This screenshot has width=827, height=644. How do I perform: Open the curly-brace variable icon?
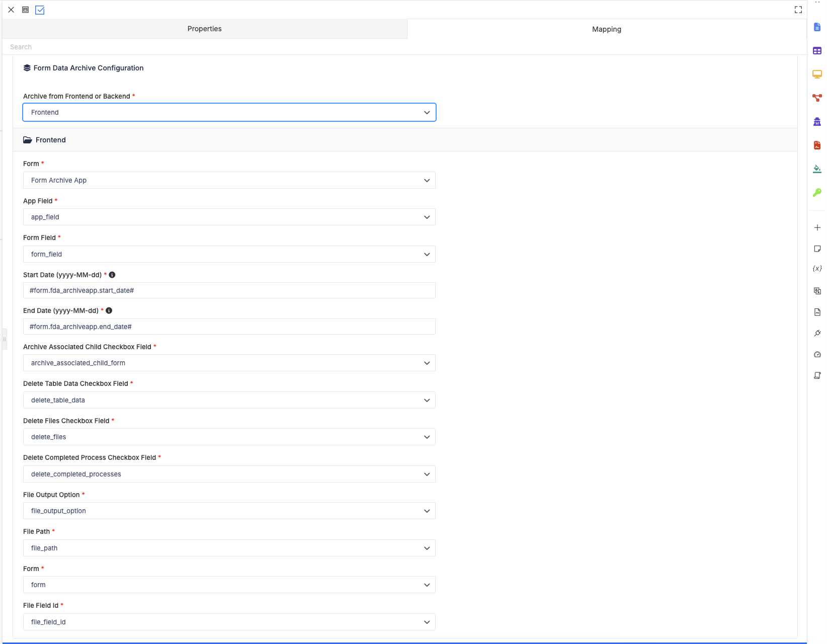(817, 269)
